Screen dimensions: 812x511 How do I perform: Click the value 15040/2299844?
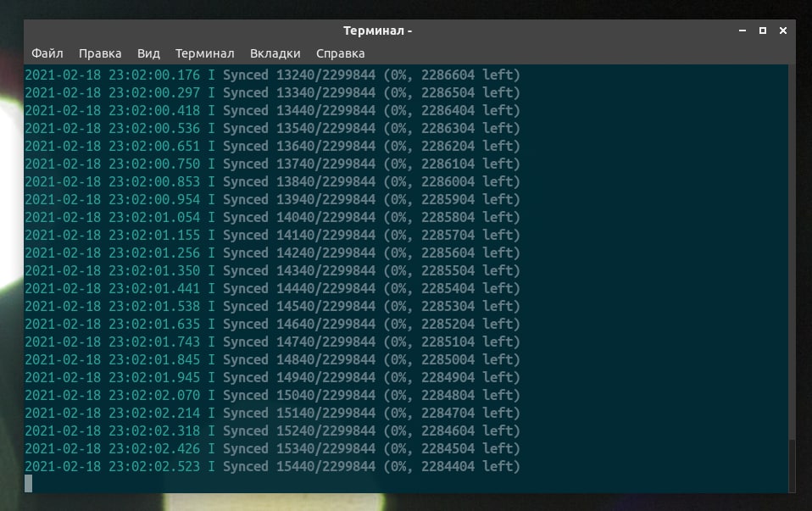pos(325,395)
